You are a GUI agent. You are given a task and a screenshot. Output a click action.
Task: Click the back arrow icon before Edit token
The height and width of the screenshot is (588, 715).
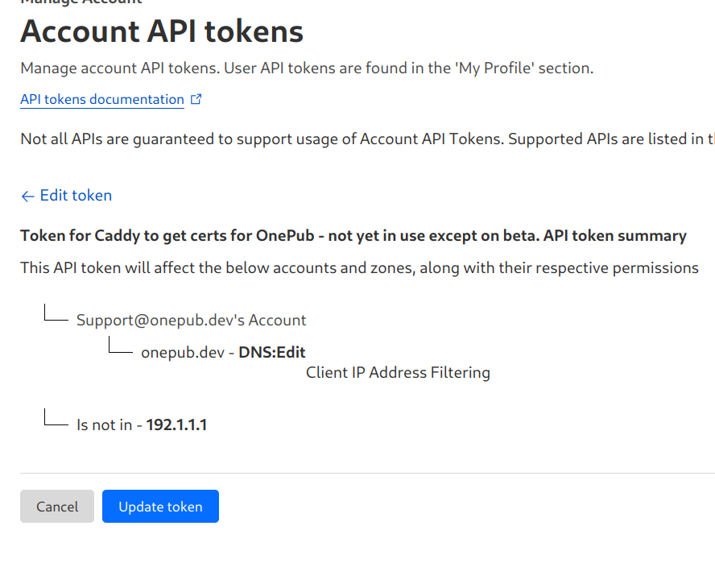coord(27,196)
